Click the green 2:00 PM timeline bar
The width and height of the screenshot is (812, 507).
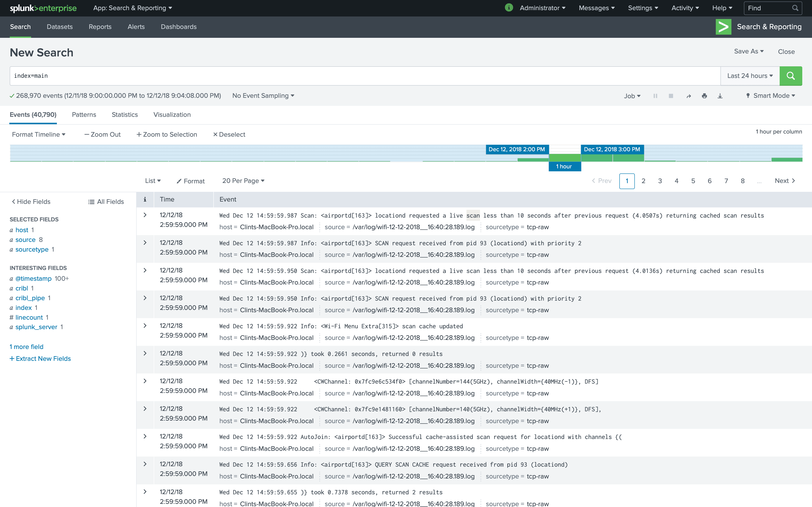565,158
